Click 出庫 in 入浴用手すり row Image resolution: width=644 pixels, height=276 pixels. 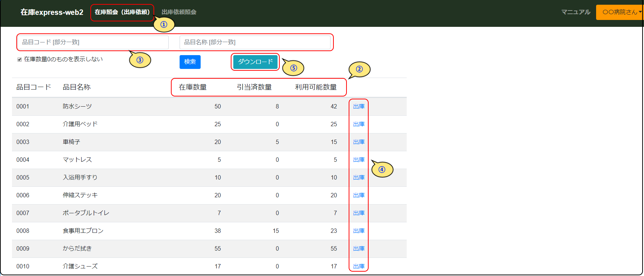coord(358,177)
